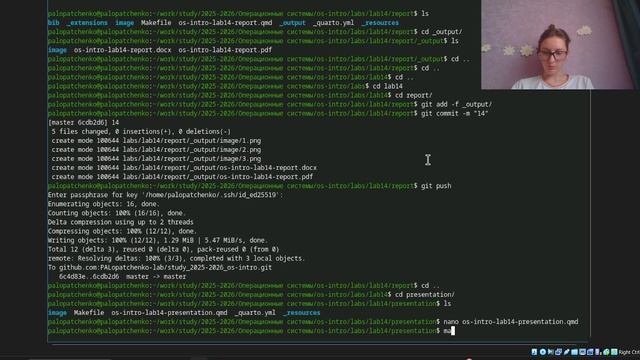This screenshot has width=640, height=360.
Task: Click the 'nano os-intro-lab14-presentation.qmd' command
Action: 511,322
